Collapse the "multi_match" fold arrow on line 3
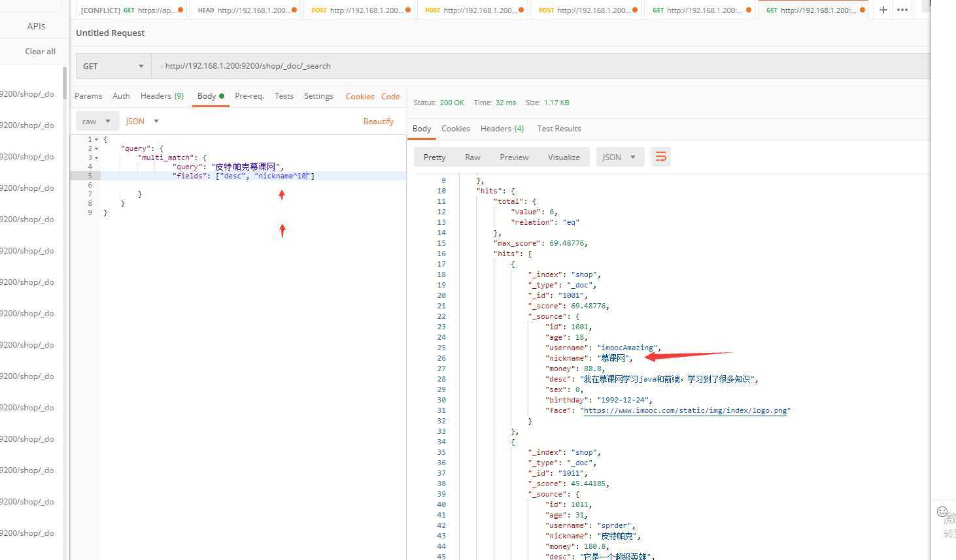The width and height of the screenshot is (956, 560). click(x=97, y=157)
